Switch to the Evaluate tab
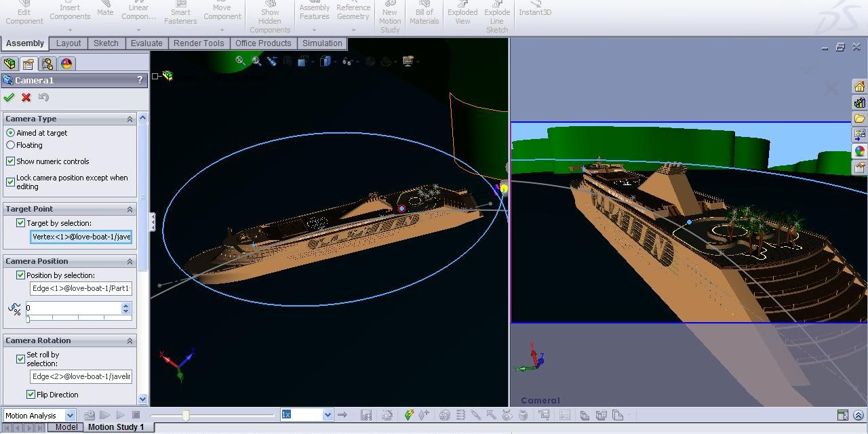The image size is (868, 434). tap(146, 43)
